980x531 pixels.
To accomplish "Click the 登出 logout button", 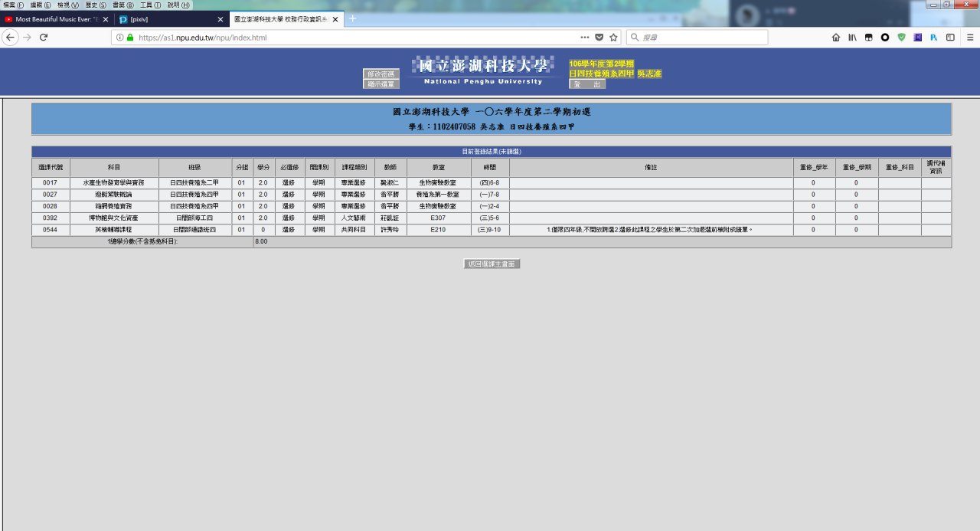I will (x=587, y=84).
